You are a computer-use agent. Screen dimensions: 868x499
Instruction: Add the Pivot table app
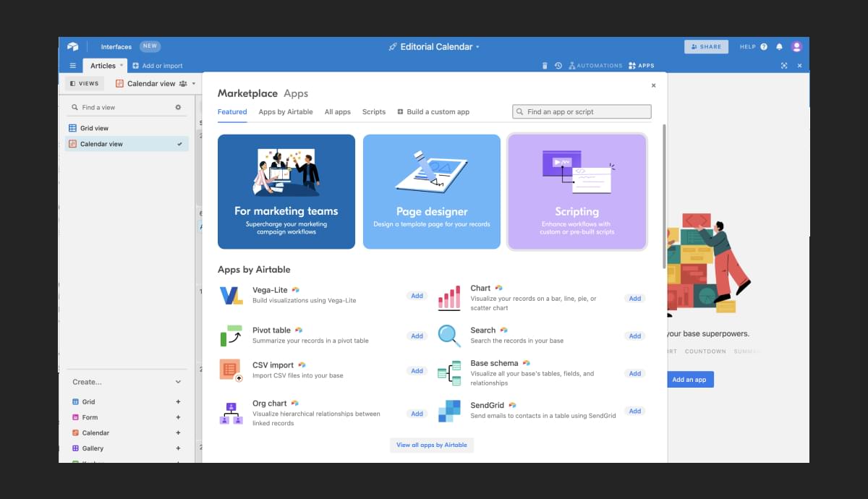417,336
